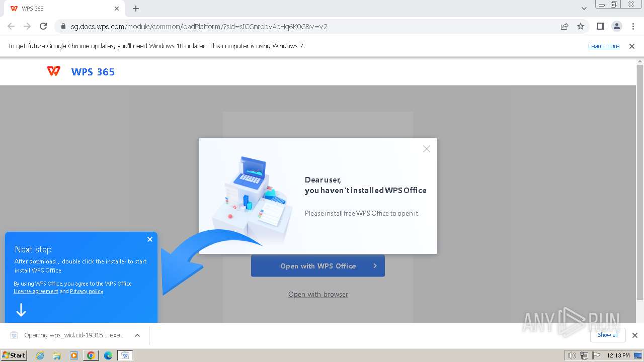Click the network tray icon
Screen dimensions: 644x362
584,355
